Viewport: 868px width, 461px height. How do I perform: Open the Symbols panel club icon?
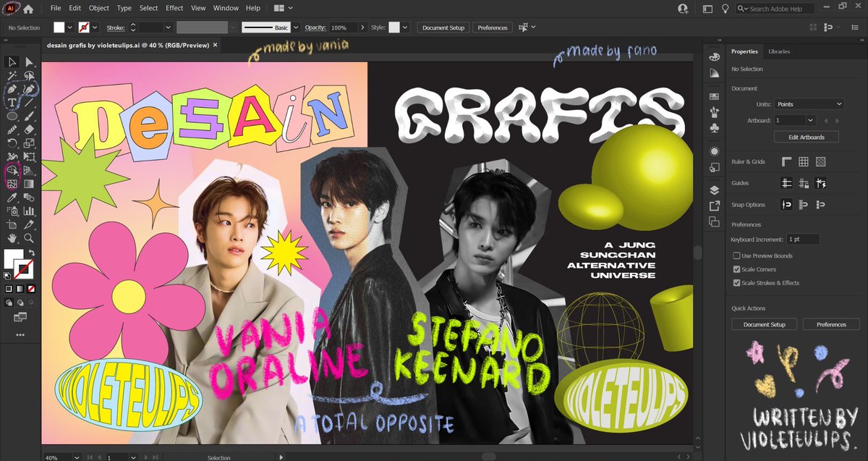coord(715,127)
